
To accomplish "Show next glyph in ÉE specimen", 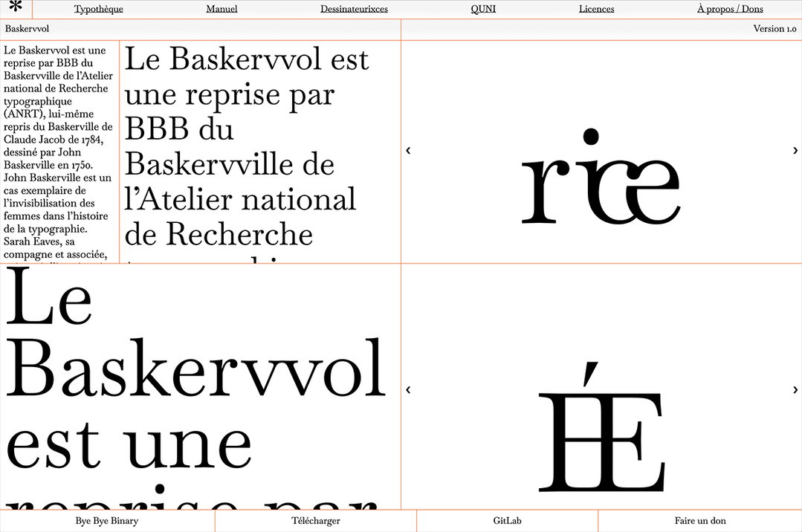I will pyautogui.click(x=795, y=390).
